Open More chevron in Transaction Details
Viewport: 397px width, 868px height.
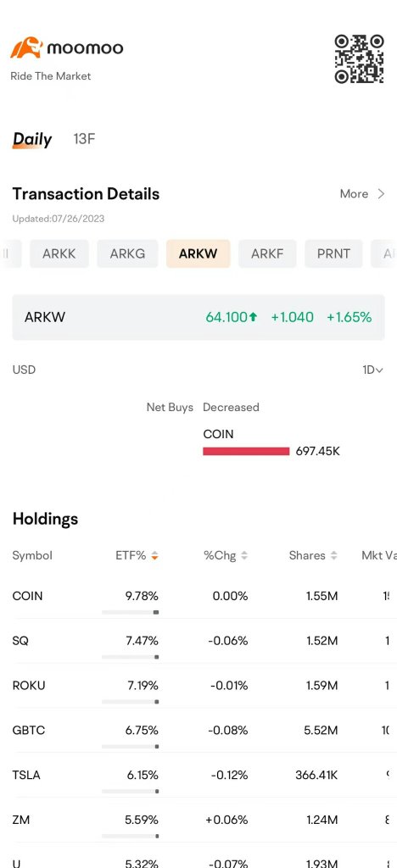pos(381,194)
